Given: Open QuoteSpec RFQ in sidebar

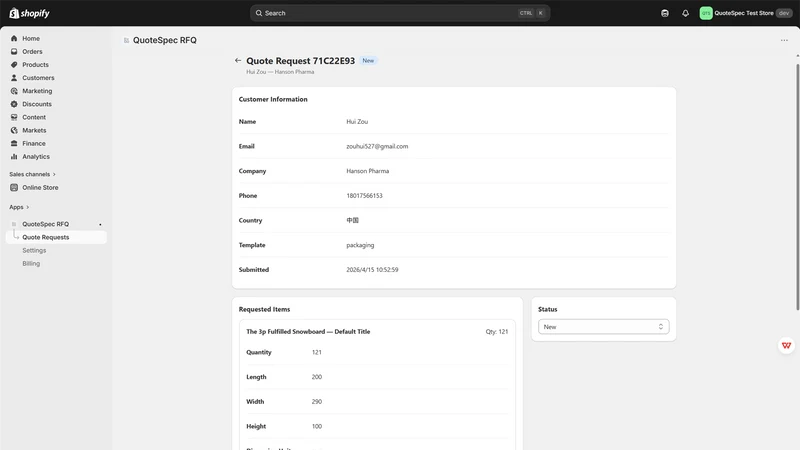Looking at the screenshot, I should 45,224.
